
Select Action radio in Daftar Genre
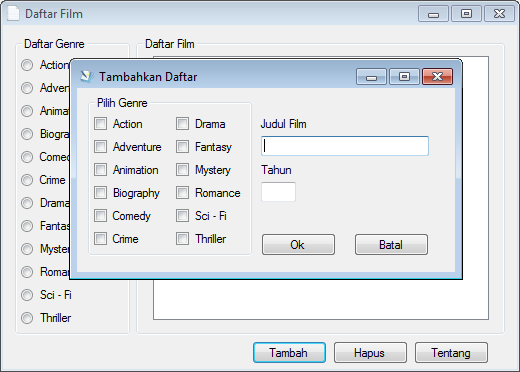point(27,65)
